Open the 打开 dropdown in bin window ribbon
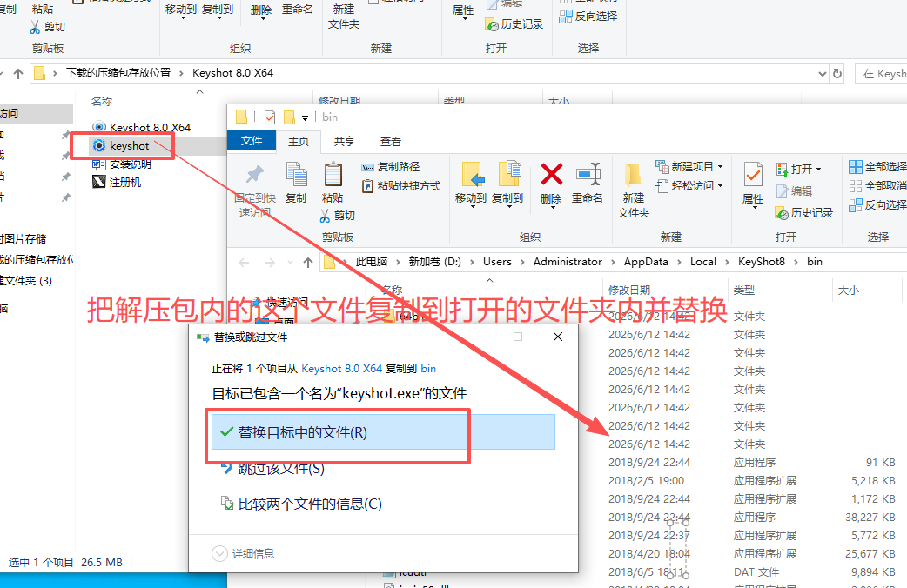The width and height of the screenshot is (907, 588). (x=799, y=170)
